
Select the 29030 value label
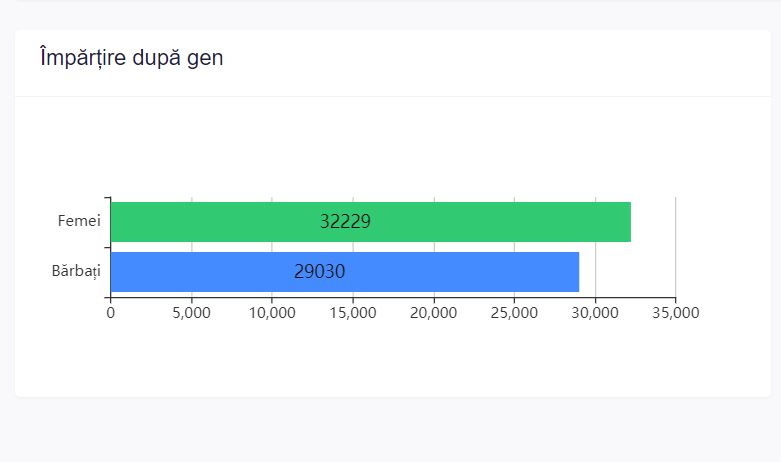click(320, 272)
